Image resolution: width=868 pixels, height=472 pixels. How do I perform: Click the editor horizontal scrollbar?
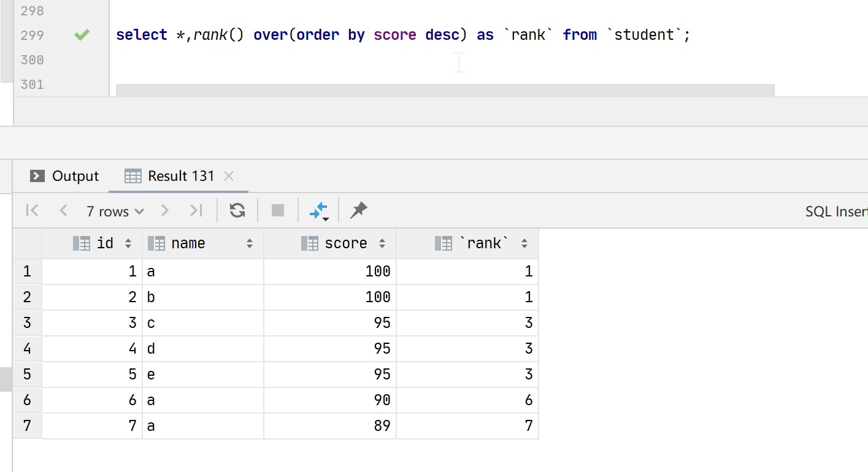click(445, 90)
